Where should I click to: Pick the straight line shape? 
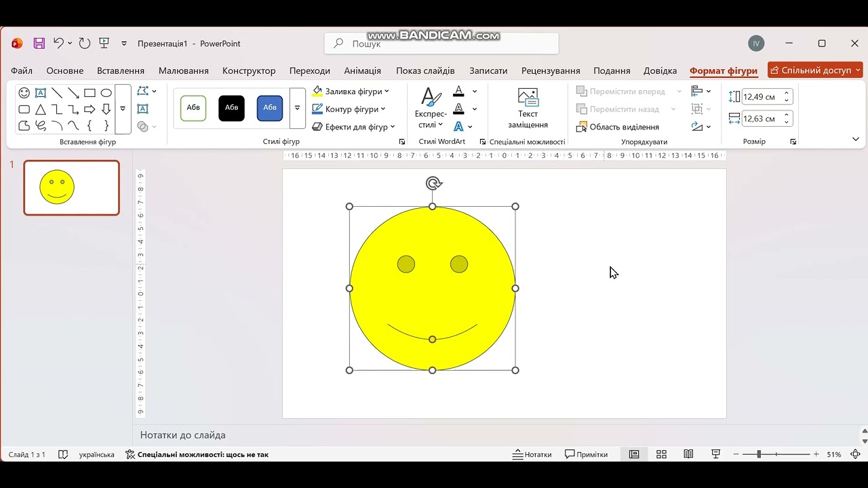coord(57,93)
